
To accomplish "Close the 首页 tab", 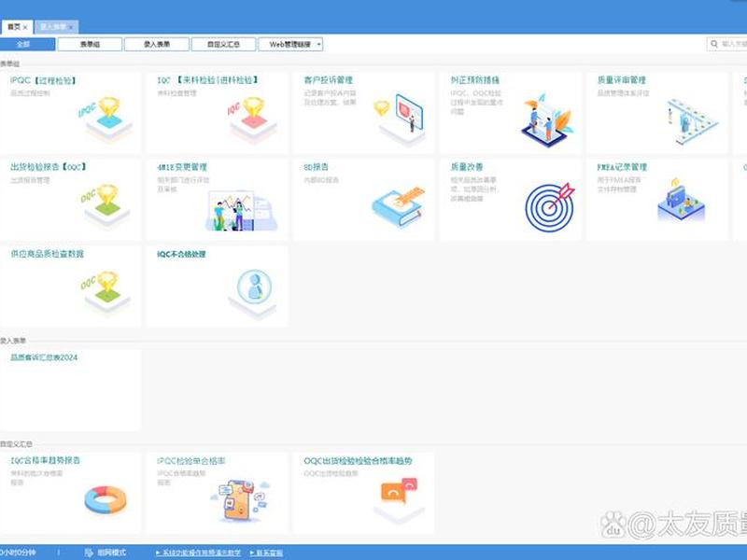I will 25,28.
